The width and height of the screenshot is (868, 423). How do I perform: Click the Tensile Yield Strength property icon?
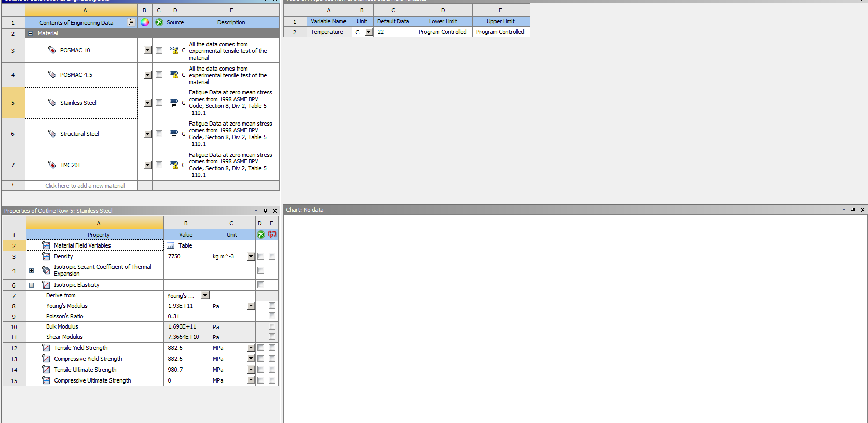[x=46, y=348]
